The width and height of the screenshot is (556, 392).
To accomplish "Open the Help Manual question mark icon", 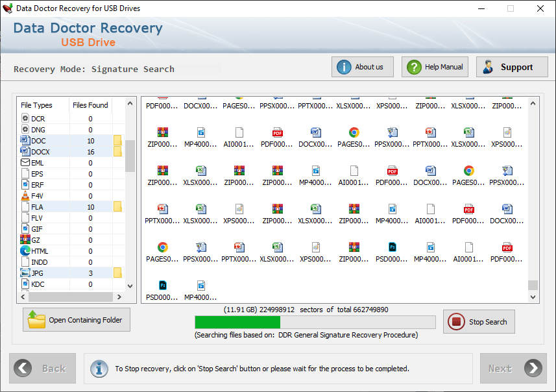I will point(414,67).
